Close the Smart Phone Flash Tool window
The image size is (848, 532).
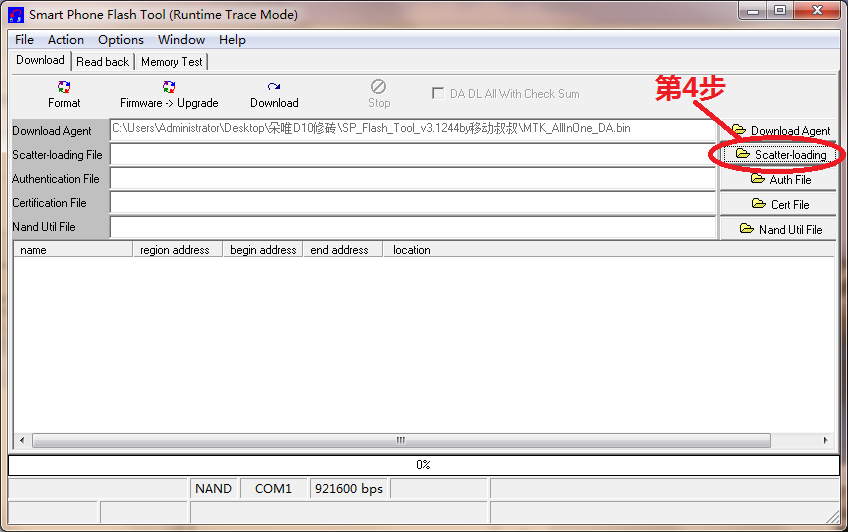click(817, 10)
